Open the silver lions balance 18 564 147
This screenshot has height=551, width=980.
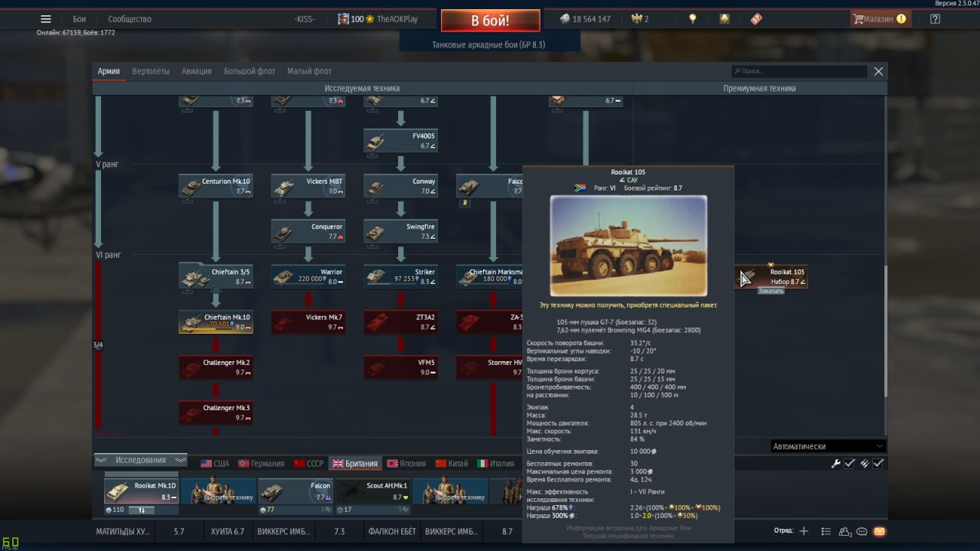(x=585, y=19)
